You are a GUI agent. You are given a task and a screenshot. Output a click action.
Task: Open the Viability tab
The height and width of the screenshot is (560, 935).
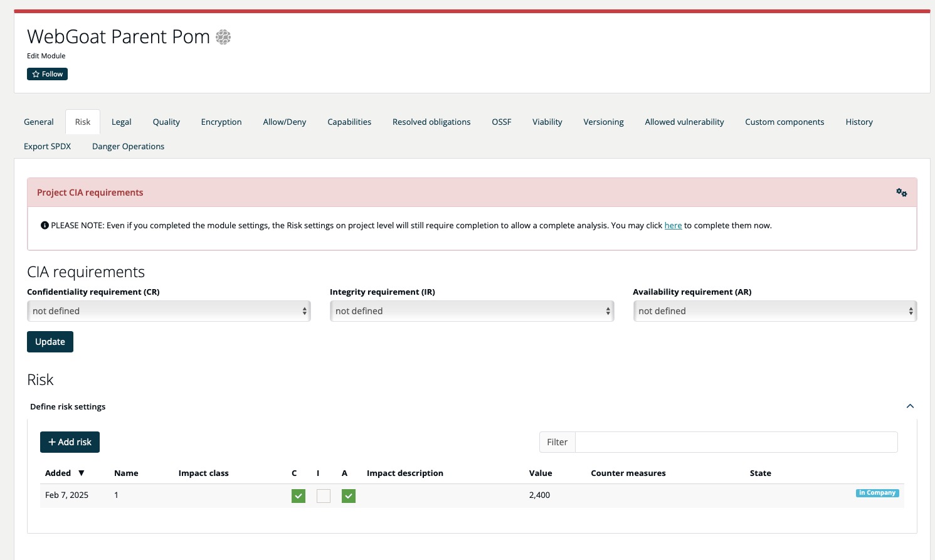(x=547, y=122)
